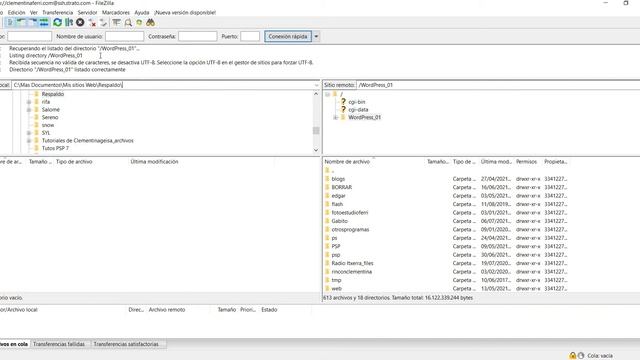
Task: Expand the WordPress_01 remote tree node
Action: point(336,118)
